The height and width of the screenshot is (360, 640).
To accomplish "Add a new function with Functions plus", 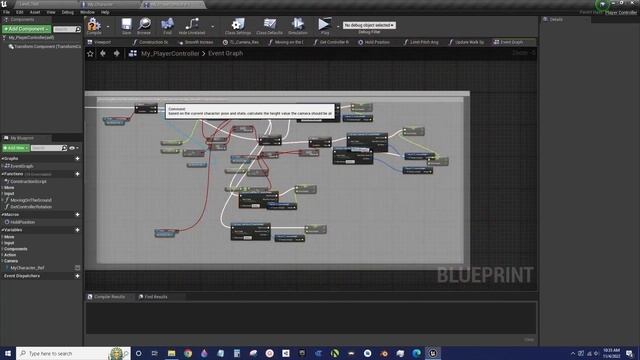I will coord(77,174).
